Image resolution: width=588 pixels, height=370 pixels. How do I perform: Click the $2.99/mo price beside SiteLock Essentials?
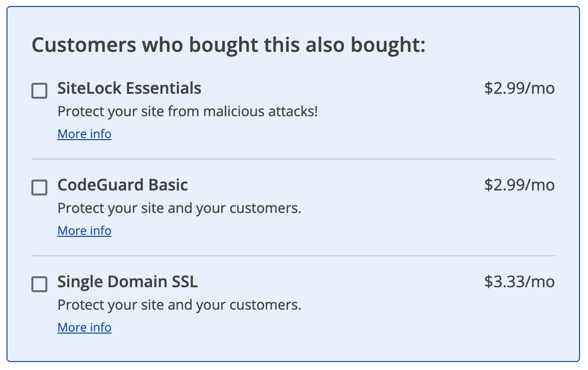point(520,88)
